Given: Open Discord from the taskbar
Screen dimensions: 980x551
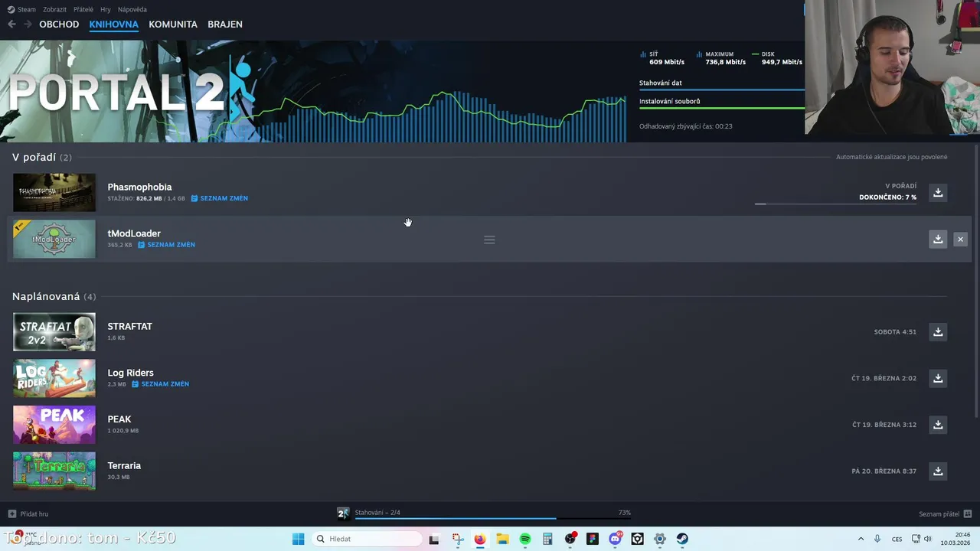Looking at the screenshot, I should 615,539.
